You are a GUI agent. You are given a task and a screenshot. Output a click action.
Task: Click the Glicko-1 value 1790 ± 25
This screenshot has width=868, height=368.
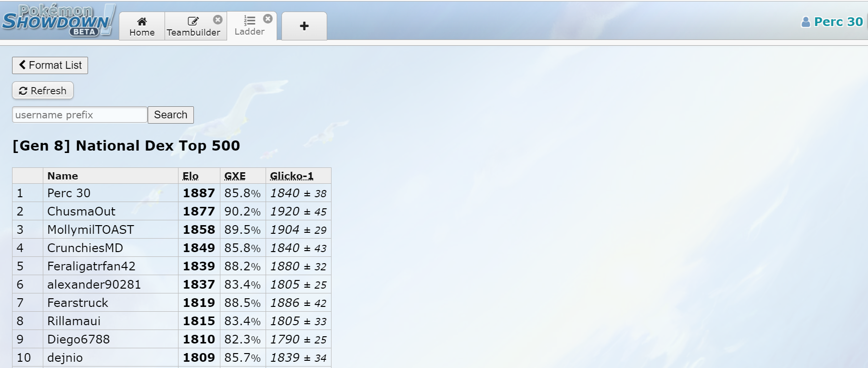298,340
